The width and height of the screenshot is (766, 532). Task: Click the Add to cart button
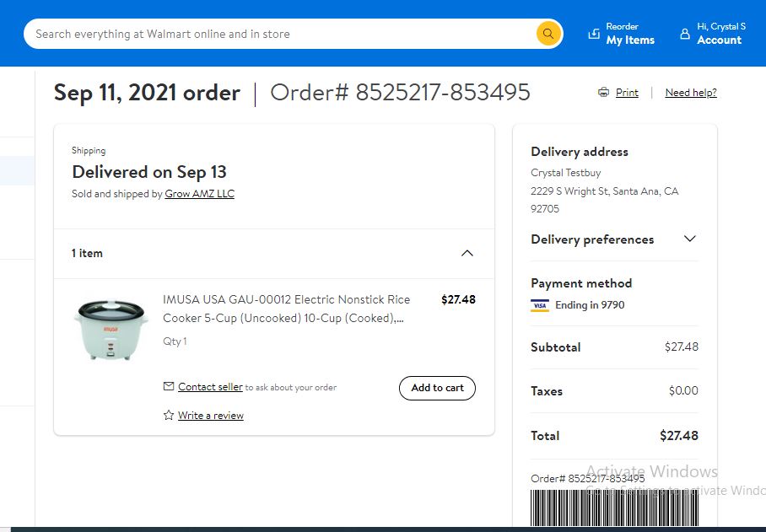437,388
